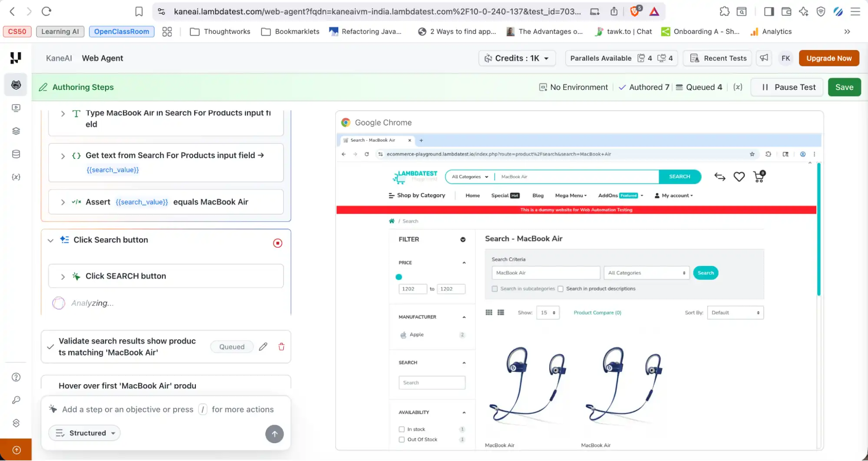868x461 pixels.
Task: Open the My account menu
Action: pyautogui.click(x=673, y=196)
